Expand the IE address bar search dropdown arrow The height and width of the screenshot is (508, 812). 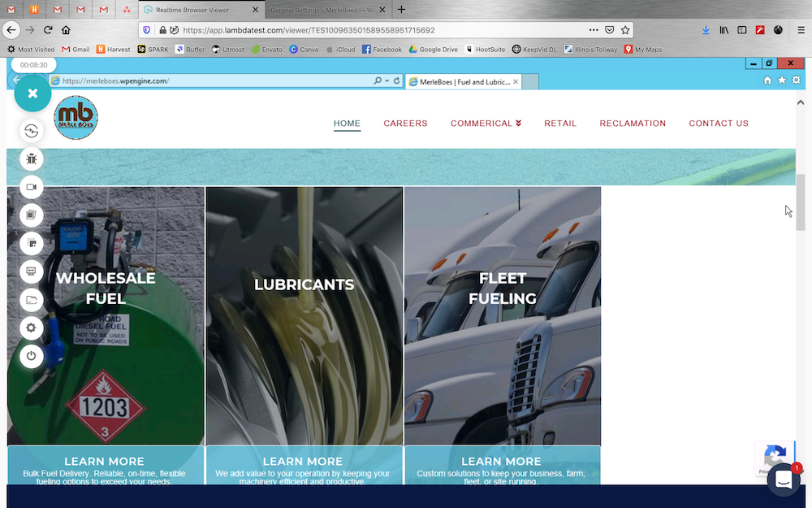point(387,80)
